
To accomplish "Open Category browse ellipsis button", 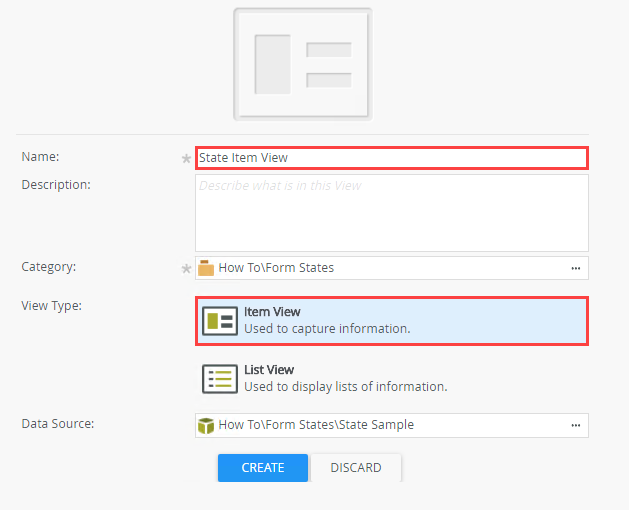I will (576, 268).
